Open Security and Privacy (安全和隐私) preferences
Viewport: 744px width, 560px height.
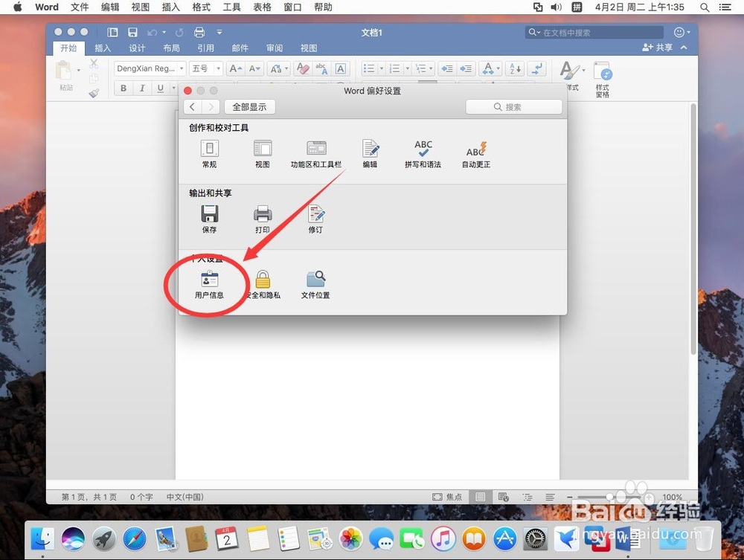tap(263, 285)
